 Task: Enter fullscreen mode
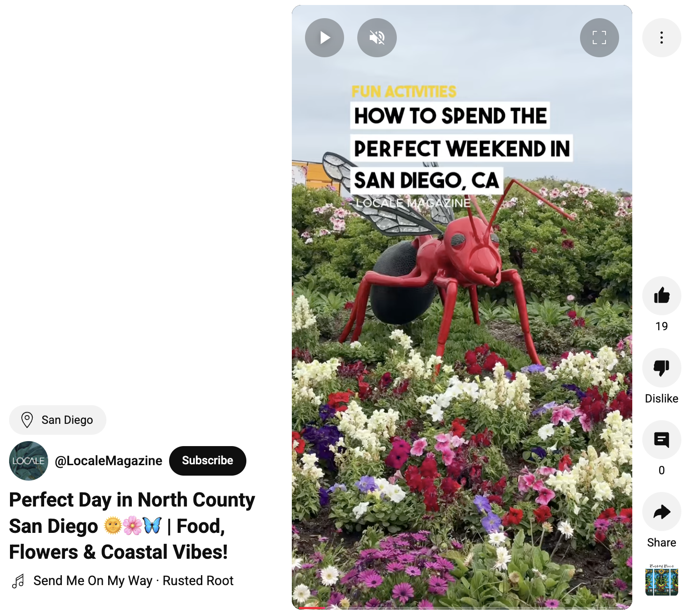pyautogui.click(x=600, y=38)
